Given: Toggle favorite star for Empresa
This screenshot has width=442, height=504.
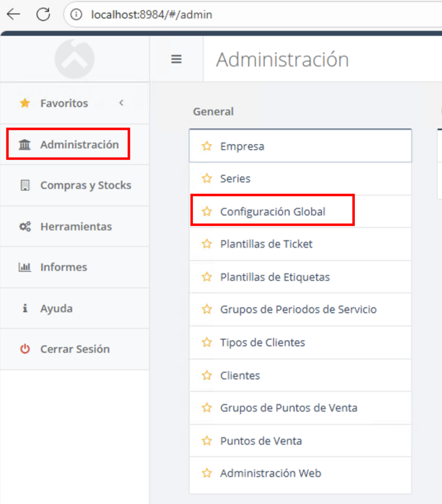Looking at the screenshot, I should [207, 146].
